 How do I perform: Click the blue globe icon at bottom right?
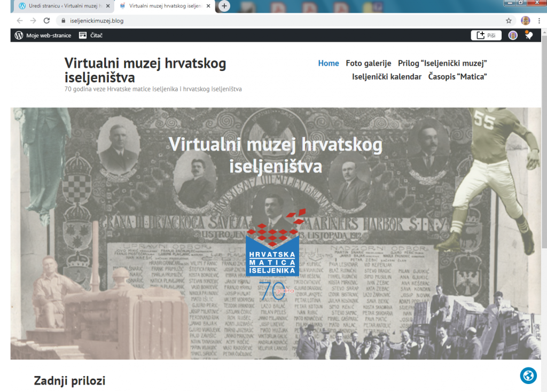(x=528, y=375)
